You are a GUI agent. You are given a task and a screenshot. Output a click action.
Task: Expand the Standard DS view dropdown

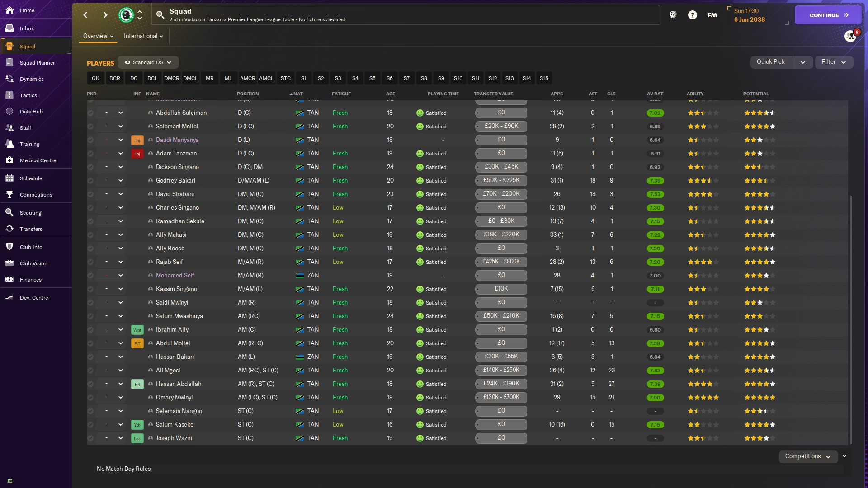point(148,62)
